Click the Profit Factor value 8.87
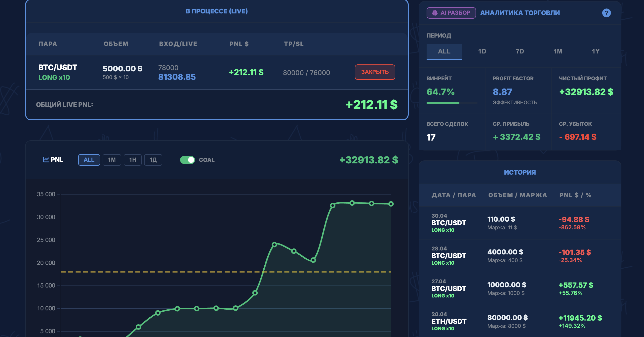Viewport: 644px width, 337px height. pos(502,92)
